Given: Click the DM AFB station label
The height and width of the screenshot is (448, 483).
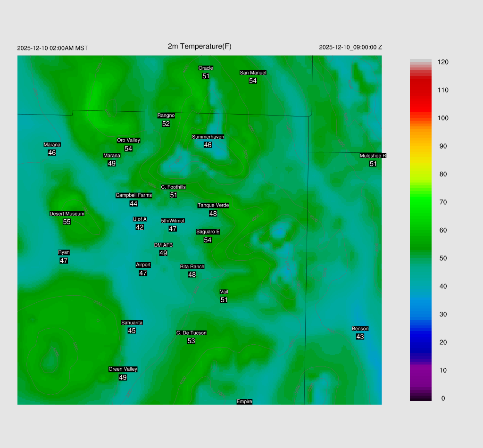Looking at the screenshot, I should pos(163,245).
